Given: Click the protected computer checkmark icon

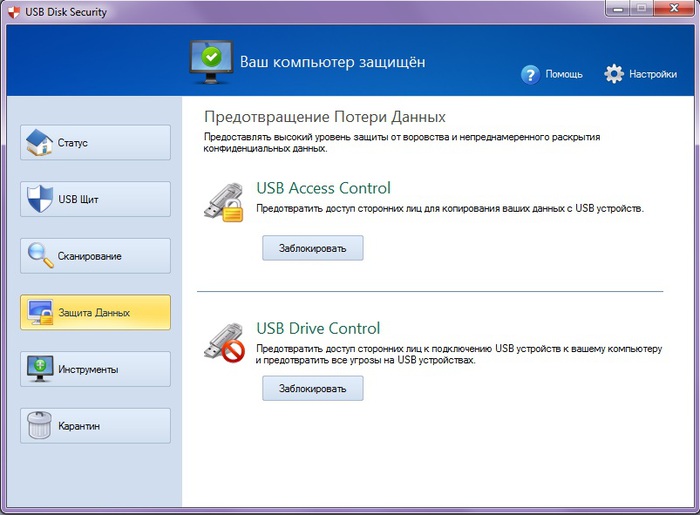Looking at the screenshot, I should click(x=211, y=62).
